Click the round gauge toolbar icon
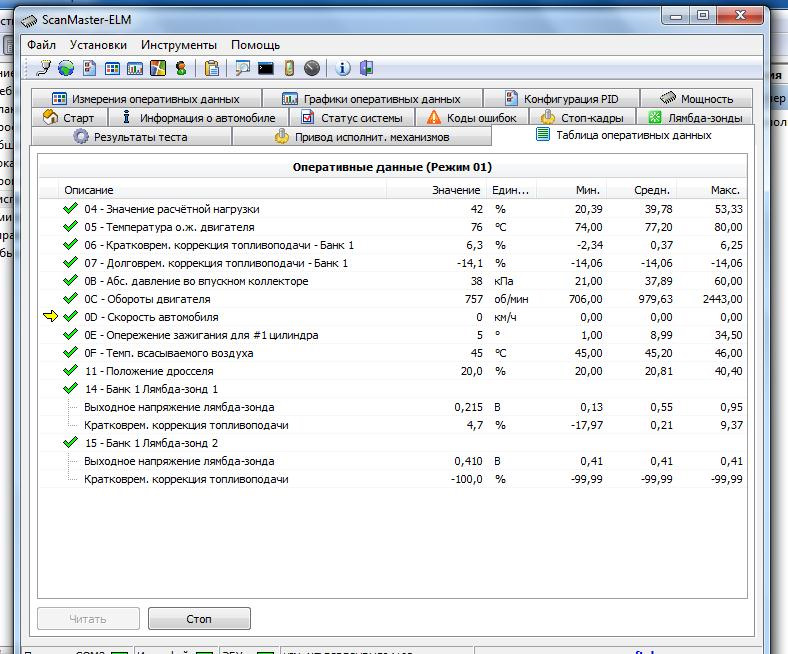 (x=312, y=69)
